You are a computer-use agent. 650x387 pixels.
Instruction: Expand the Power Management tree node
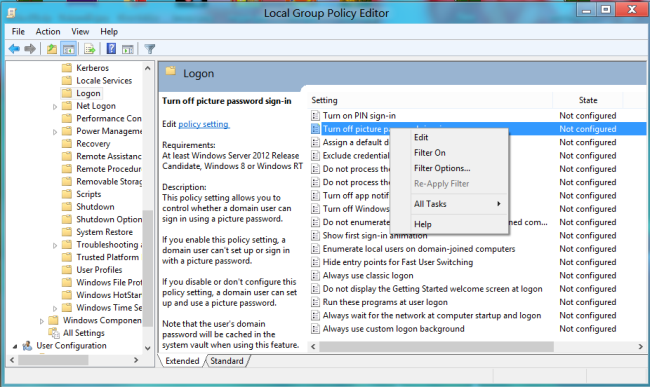coord(55,132)
